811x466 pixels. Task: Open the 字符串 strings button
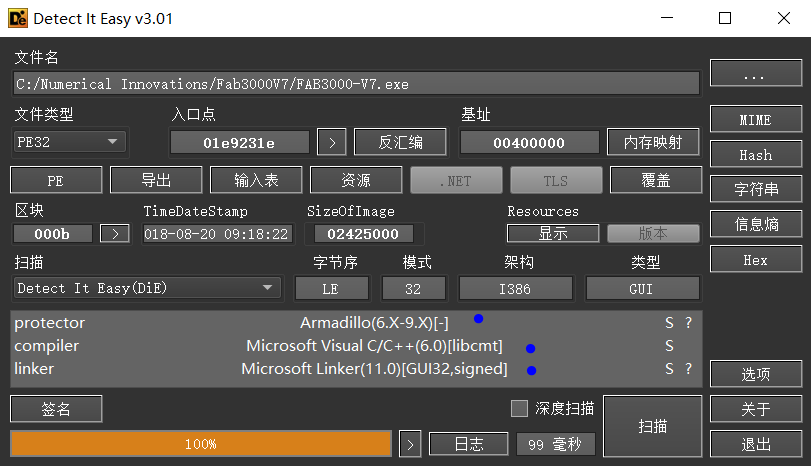pyautogui.click(x=756, y=189)
